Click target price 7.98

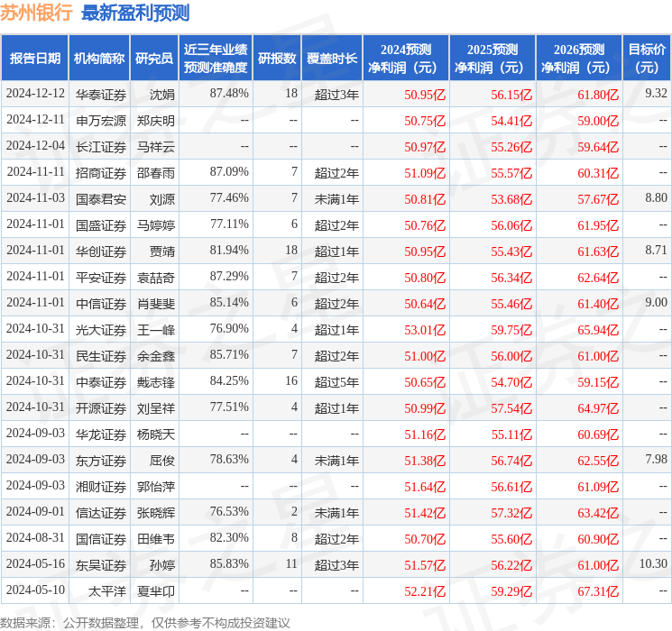point(656,459)
